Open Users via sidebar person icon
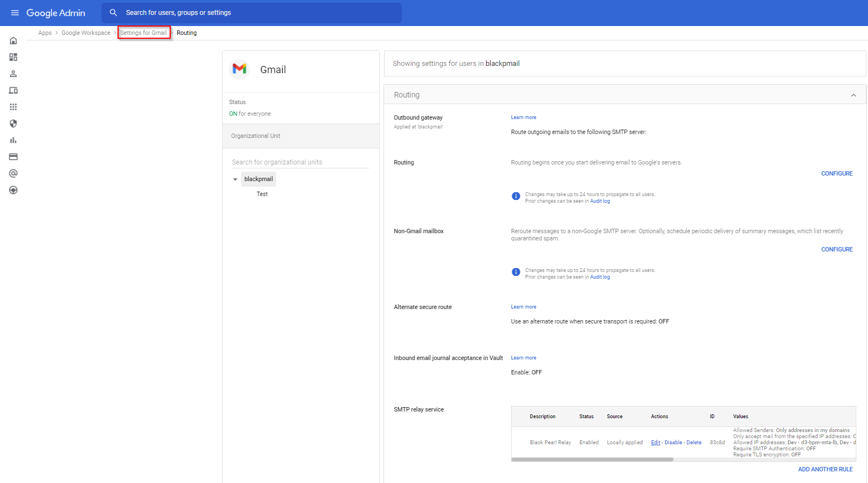 (13, 74)
